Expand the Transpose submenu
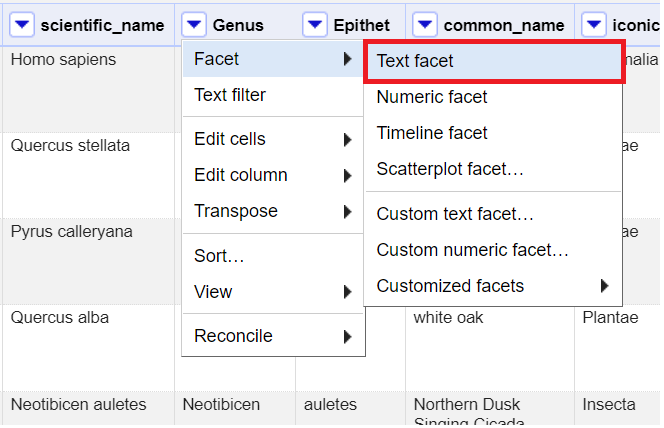 click(273, 211)
